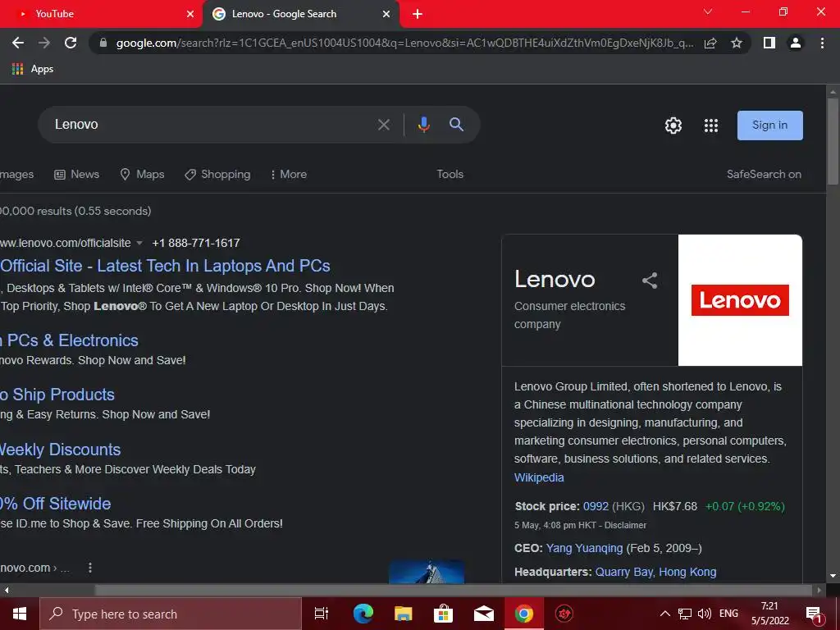Open the Chrome profile menu
Viewport: 840px width, 630px height.
pyautogui.click(x=796, y=43)
